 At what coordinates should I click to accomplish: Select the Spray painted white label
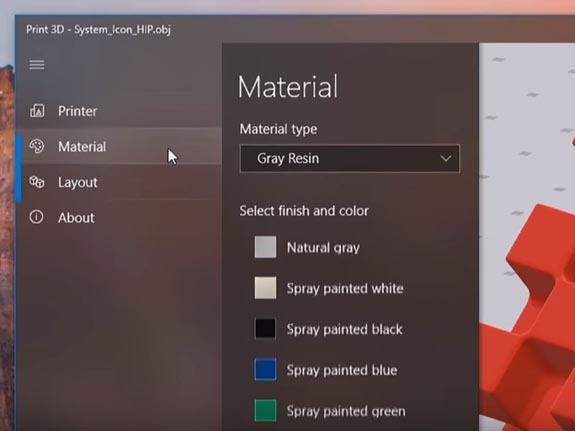[345, 288]
